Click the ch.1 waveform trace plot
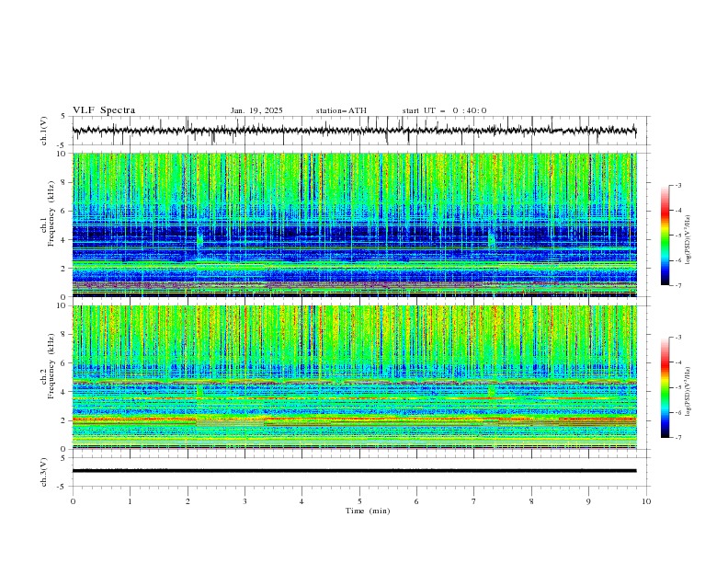Viewport: 728px width, 563px height. 354,131
